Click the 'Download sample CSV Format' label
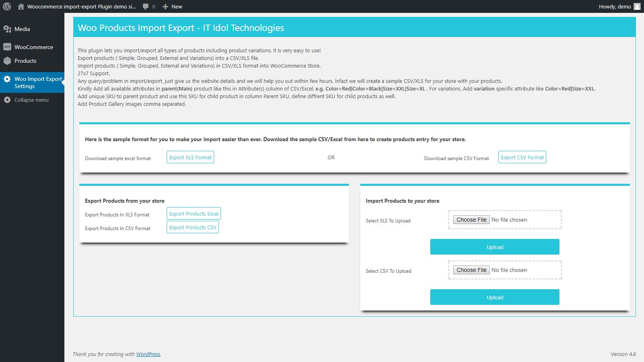The height and width of the screenshot is (362, 644). (x=456, y=158)
